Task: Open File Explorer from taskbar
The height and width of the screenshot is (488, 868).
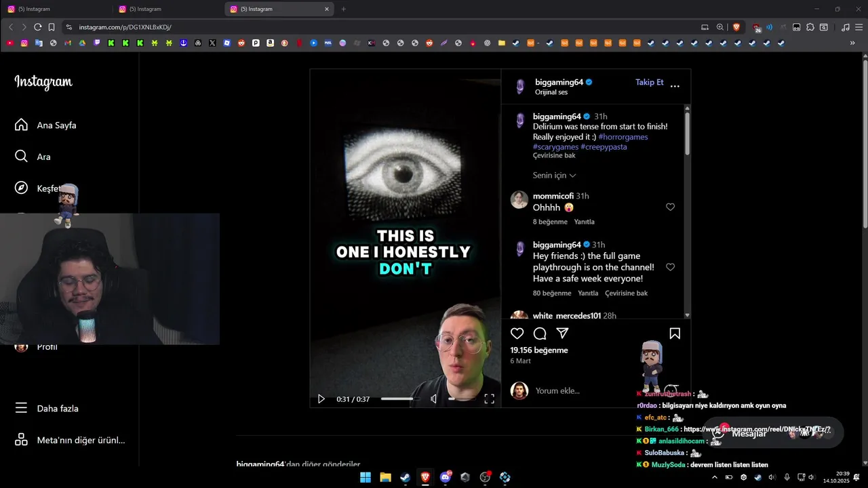Action: click(385, 477)
